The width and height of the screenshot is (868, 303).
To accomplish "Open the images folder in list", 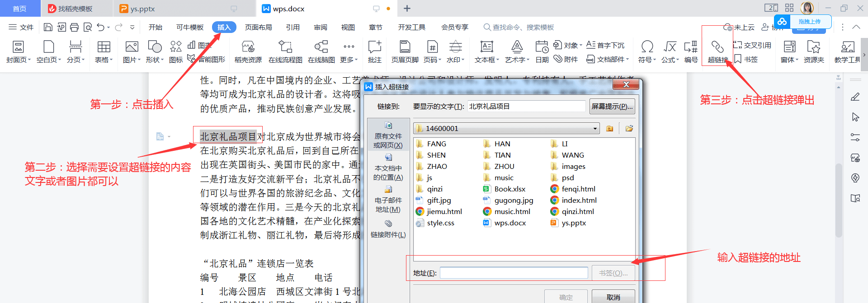I will pos(568,166).
